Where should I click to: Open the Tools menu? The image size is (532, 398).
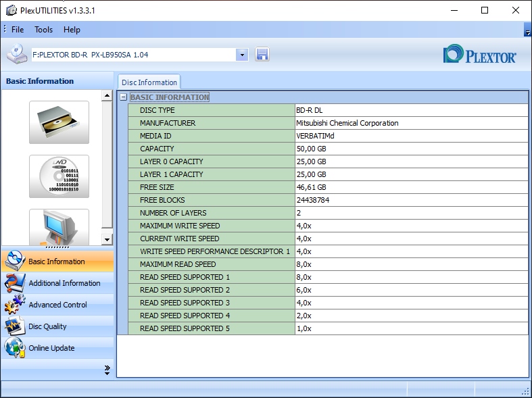pos(43,30)
